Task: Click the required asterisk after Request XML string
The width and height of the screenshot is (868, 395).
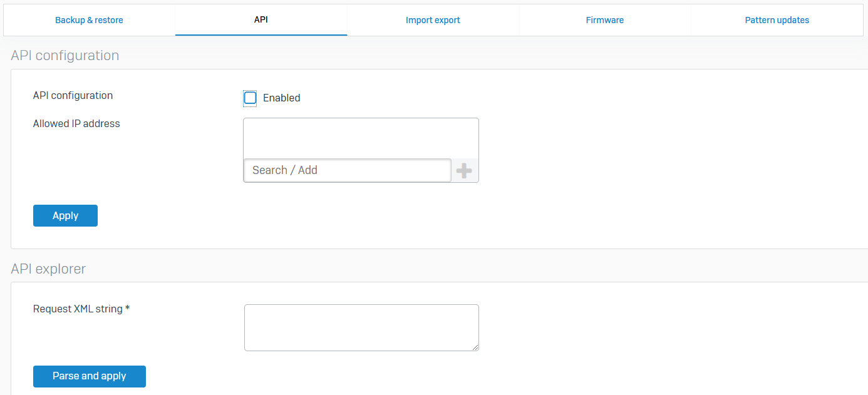Action: tap(128, 309)
